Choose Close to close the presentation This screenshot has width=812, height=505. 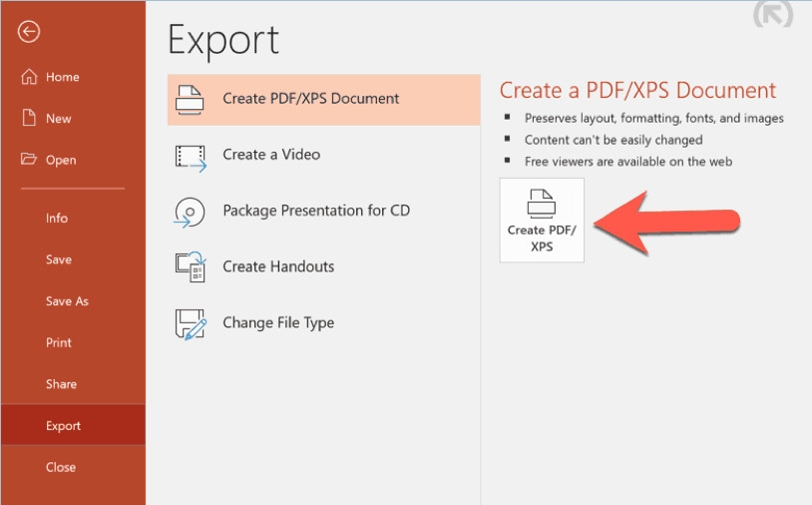[73, 467]
